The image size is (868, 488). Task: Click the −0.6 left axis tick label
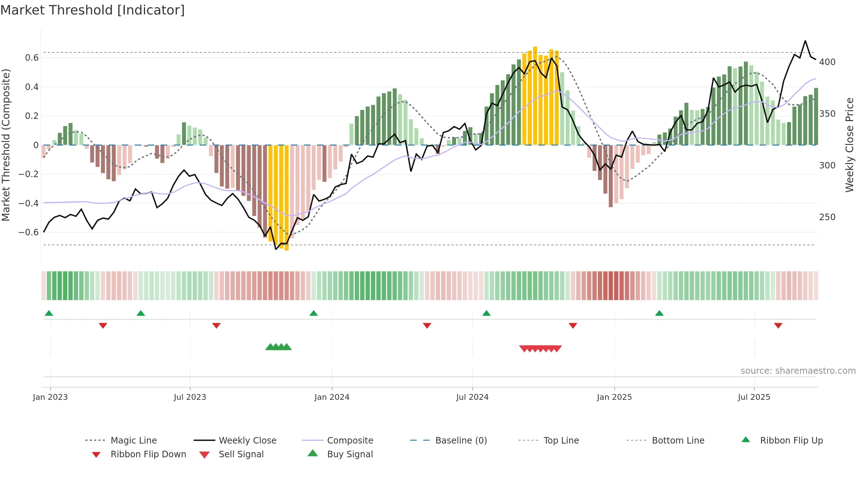[x=29, y=232]
